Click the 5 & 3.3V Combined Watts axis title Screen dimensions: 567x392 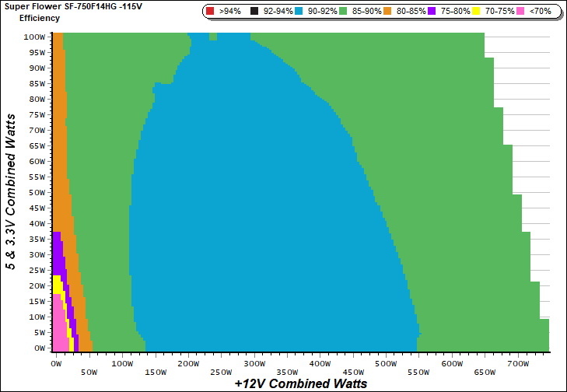point(12,191)
